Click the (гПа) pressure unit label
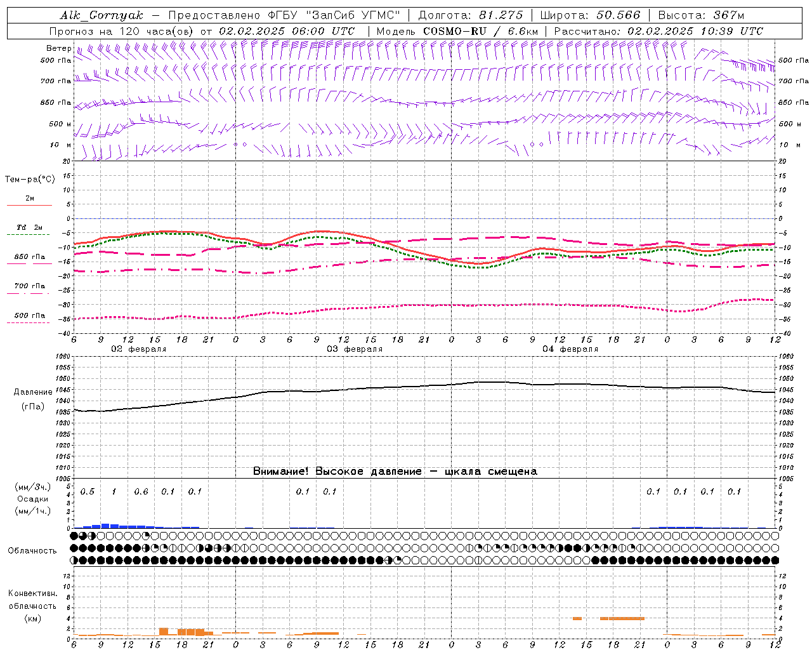 [33, 406]
